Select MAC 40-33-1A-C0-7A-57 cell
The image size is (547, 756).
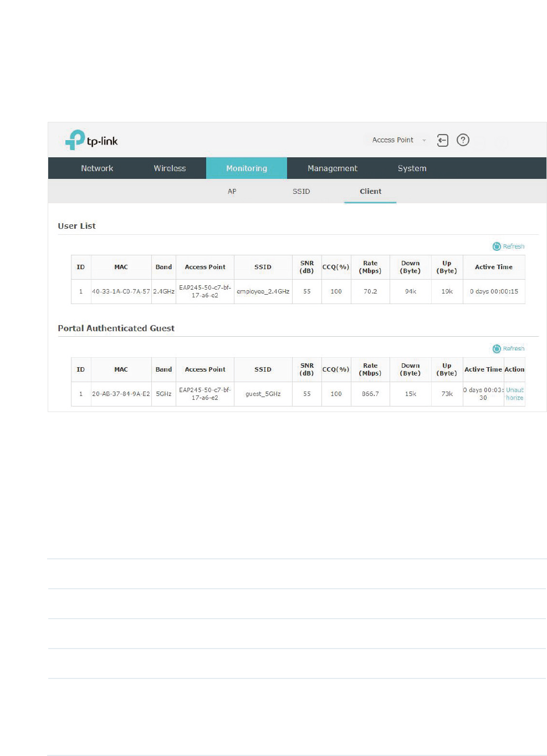click(121, 291)
